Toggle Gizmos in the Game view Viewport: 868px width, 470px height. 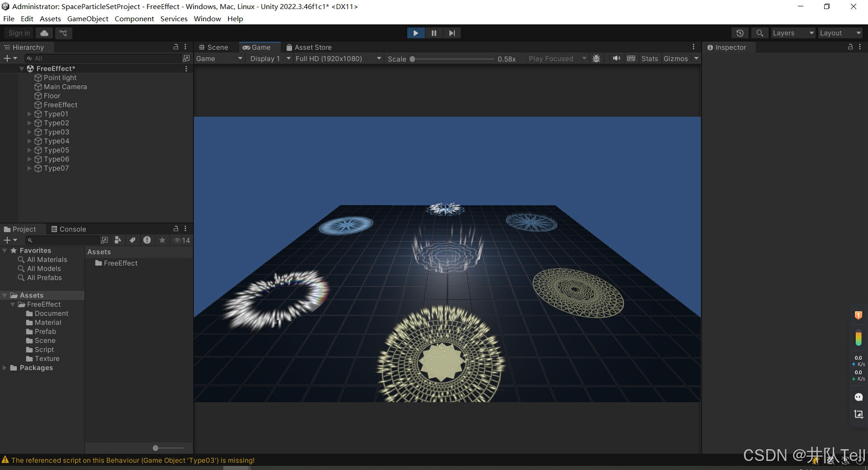[x=675, y=58]
